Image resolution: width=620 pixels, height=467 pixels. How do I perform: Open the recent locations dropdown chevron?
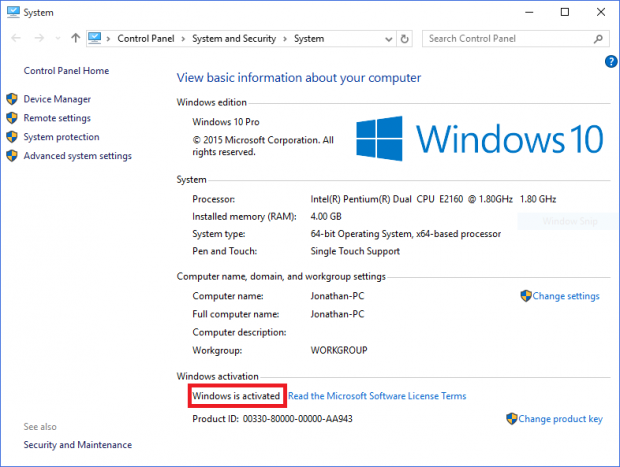pos(56,39)
